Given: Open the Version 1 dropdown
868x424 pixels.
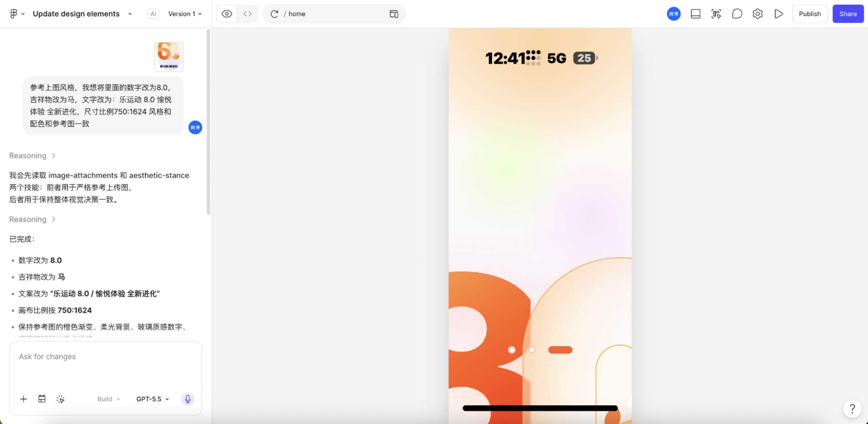Looking at the screenshot, I should (x=185, y=14).
